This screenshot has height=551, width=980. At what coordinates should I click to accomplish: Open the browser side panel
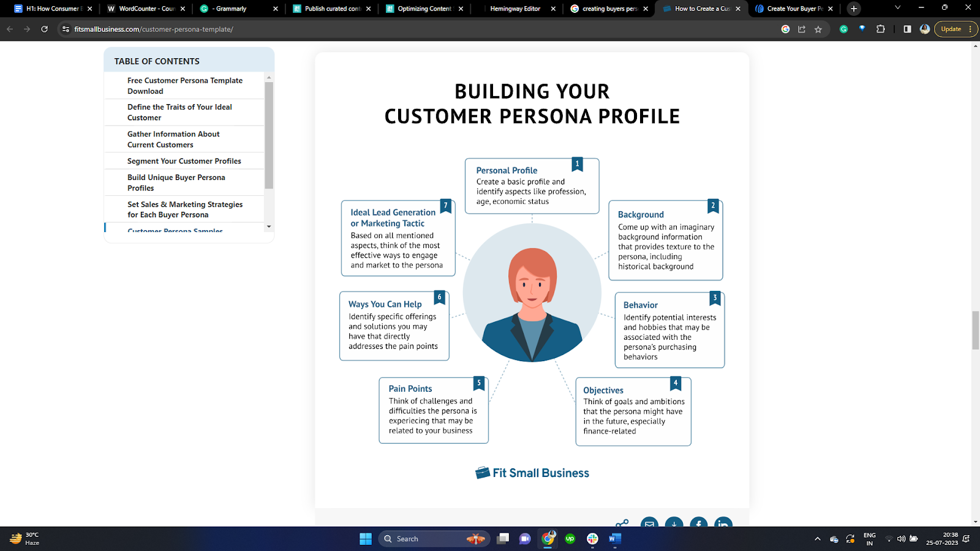pos(907,29)
